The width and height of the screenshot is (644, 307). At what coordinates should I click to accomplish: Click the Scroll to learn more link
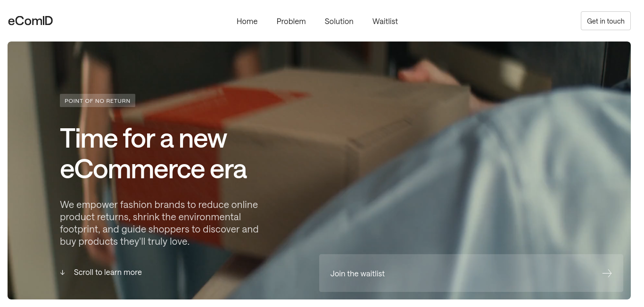coord(108,272)
